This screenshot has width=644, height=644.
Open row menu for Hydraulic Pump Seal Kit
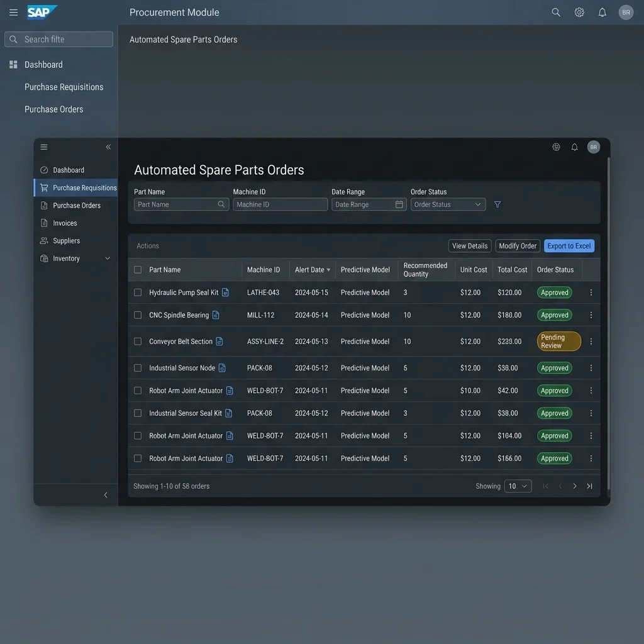[591, 292]
